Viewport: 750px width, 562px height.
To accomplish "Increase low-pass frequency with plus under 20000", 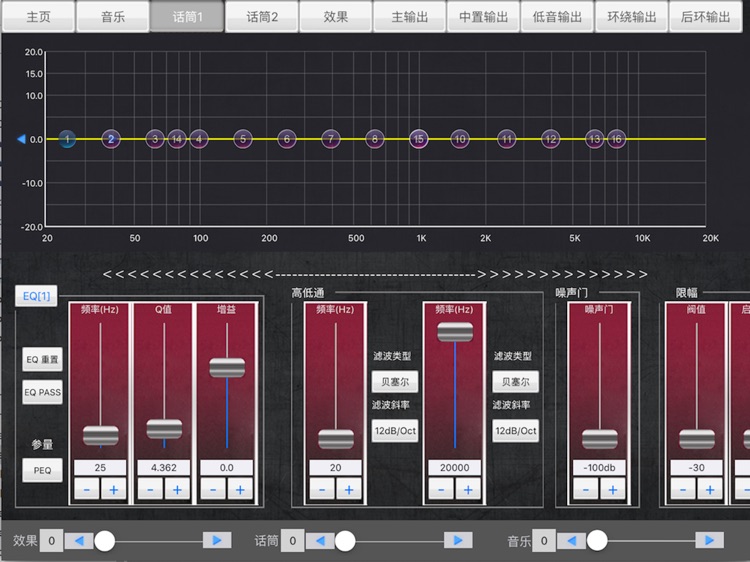I will 468,489.
